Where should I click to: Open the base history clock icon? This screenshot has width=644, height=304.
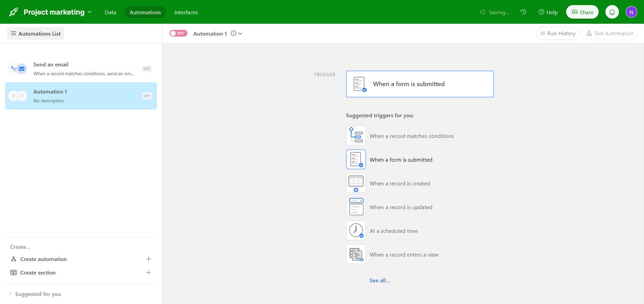tap(523, 12)
